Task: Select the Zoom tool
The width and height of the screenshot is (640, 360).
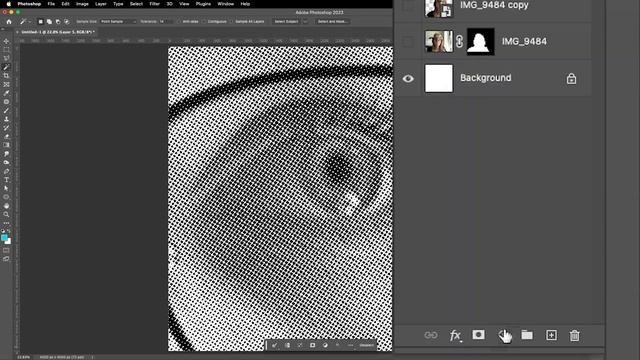Action: point(6,214)
